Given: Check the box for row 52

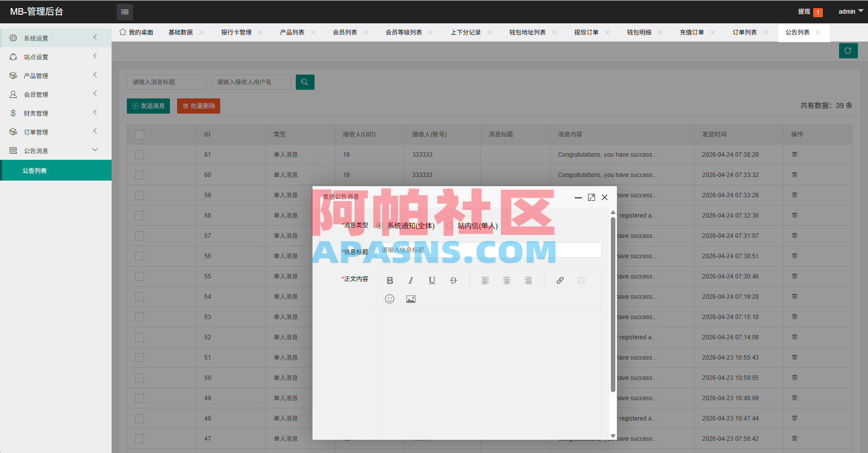Looking at the screenshot, I should click(140, 337).
